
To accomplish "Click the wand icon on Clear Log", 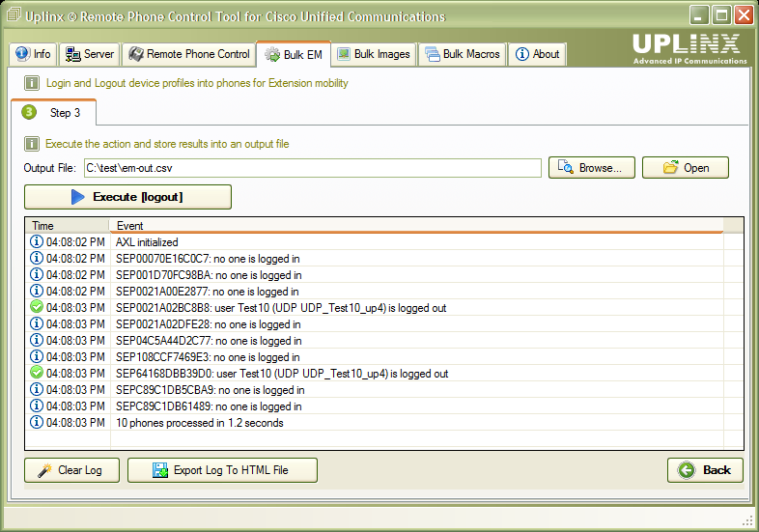I will (x=45, y=470).
